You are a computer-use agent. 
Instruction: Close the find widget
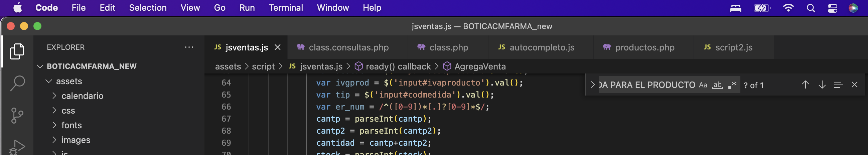click(854, 85)
